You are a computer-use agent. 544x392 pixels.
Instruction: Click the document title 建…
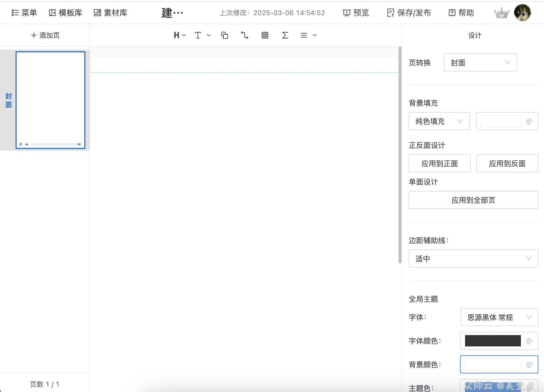172,13
